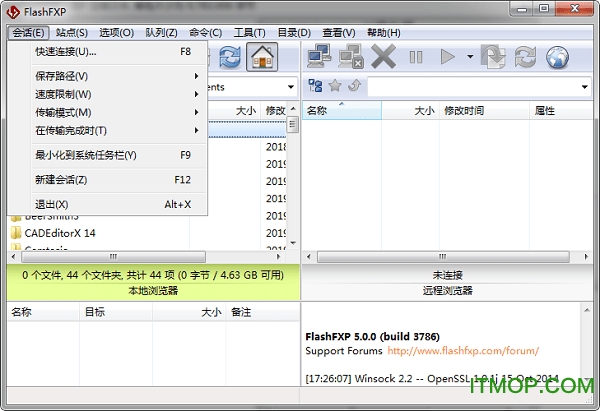Open the 站点(S) menu
The width and height of the screenshot is (600, 411).
point(72,33)
